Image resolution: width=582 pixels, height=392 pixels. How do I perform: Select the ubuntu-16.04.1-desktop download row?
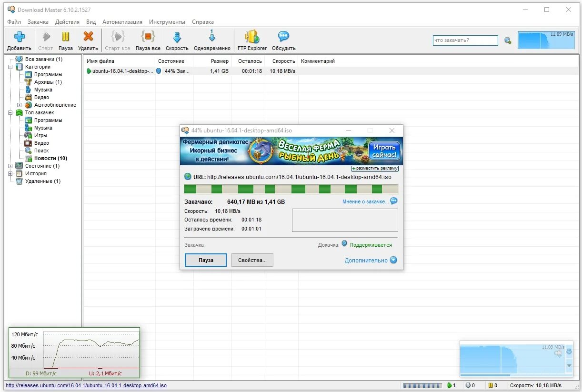[331, 71]
